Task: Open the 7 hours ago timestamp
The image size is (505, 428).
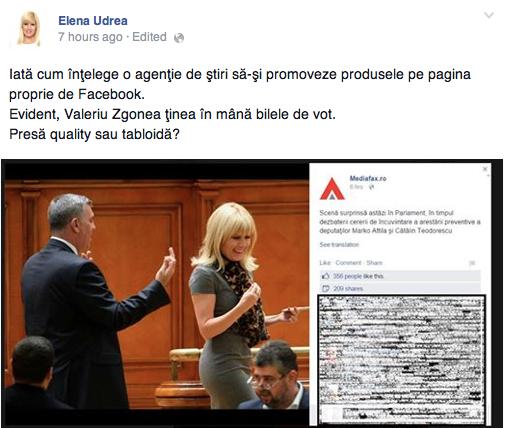Action: 90,37
